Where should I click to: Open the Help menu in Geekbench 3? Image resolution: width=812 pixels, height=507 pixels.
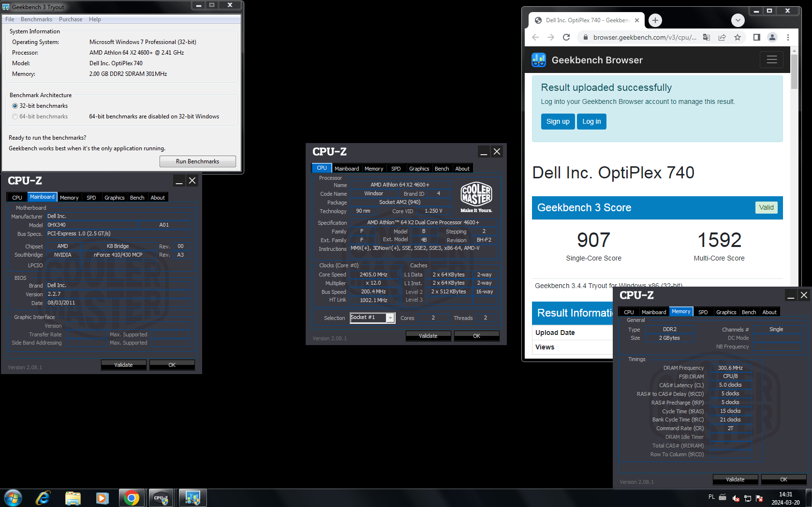point(95,19)
